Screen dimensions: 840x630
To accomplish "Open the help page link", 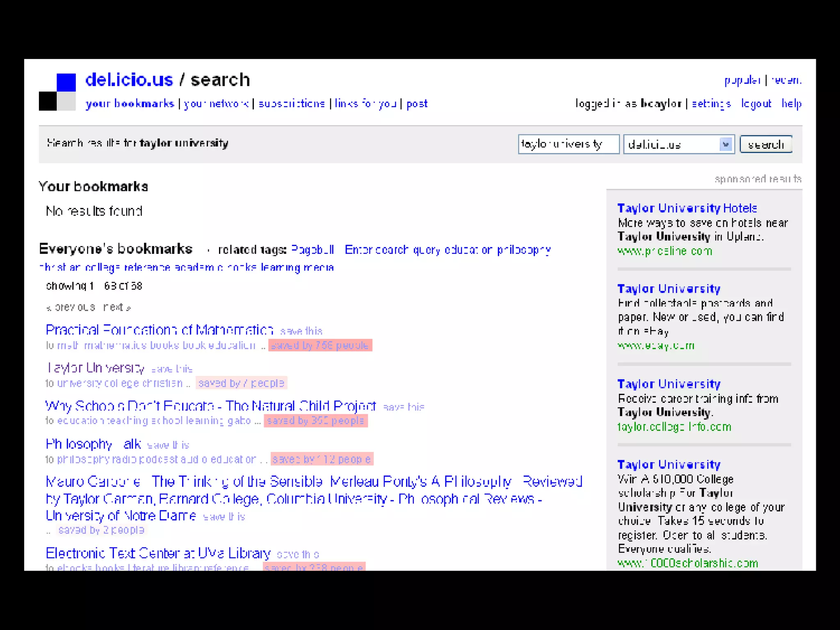I will (791, 104).
